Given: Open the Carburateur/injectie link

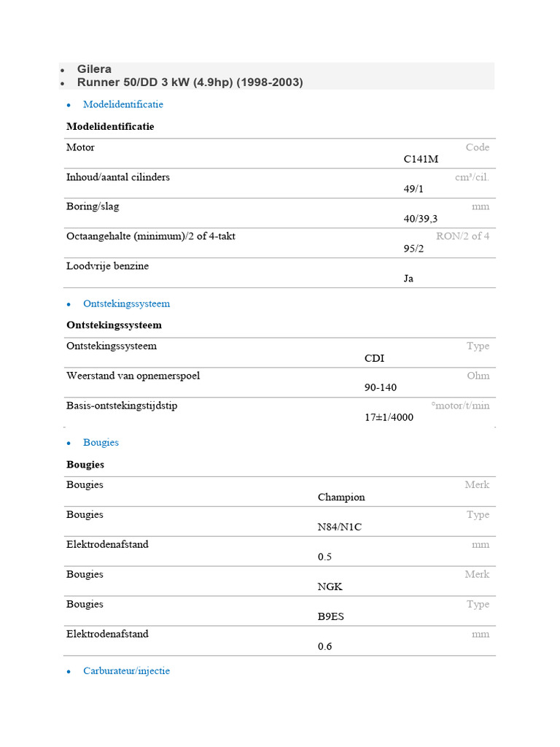Looking at the screenshot, I should pos(126,671).
